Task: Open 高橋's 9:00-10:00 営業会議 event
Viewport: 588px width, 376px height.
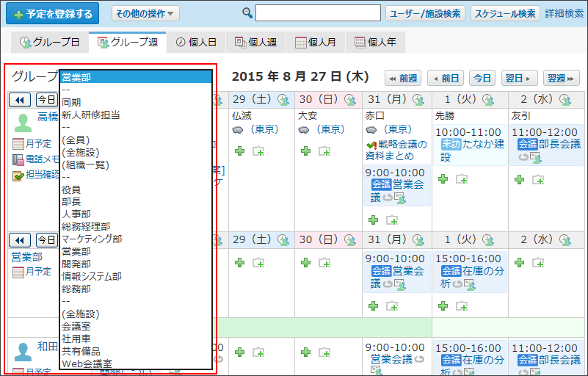Action: [397, 186]
